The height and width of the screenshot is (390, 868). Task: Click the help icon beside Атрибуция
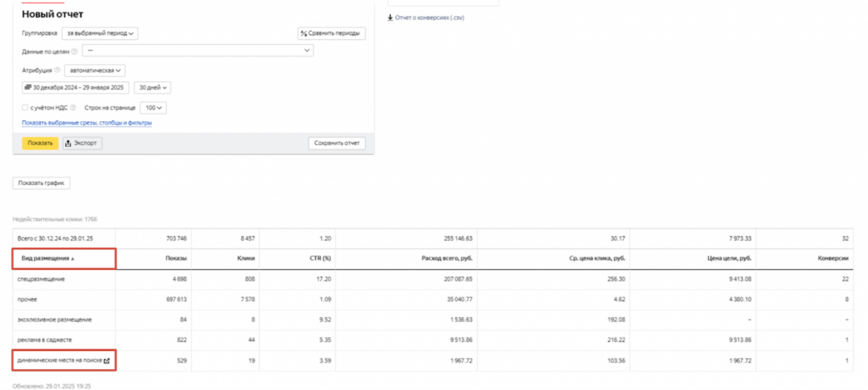click(x=58, y=70)
